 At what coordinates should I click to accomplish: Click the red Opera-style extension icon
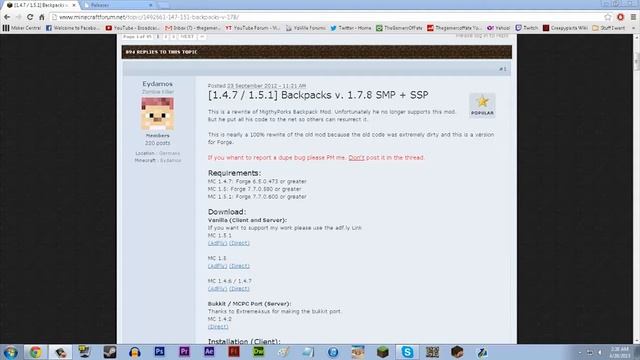(620, 17)
